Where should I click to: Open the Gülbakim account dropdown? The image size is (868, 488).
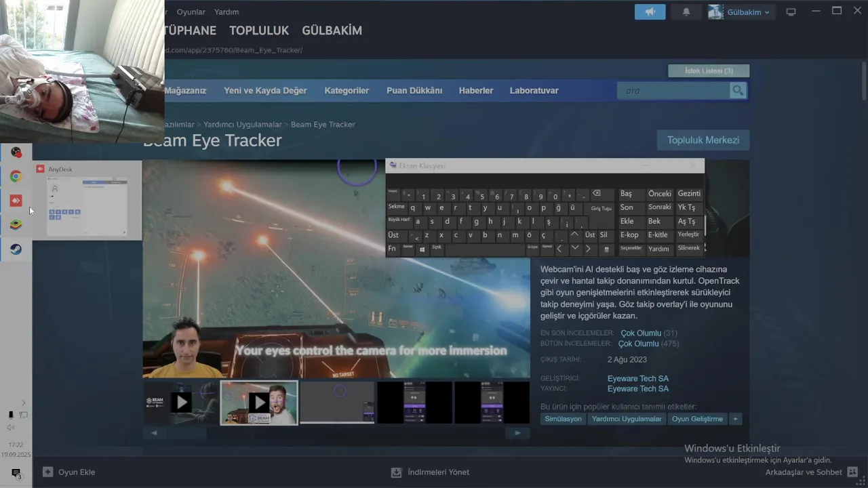point(748,12)
